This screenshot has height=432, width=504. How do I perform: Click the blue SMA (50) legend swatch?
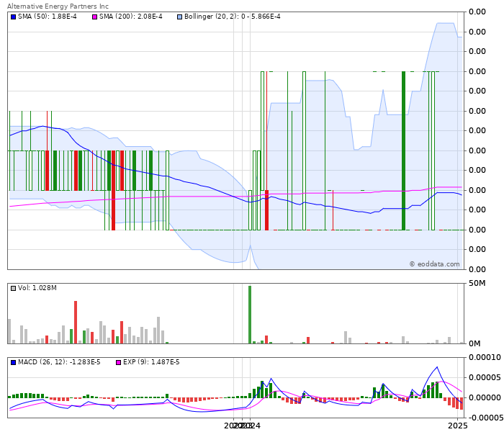[13, 17]
